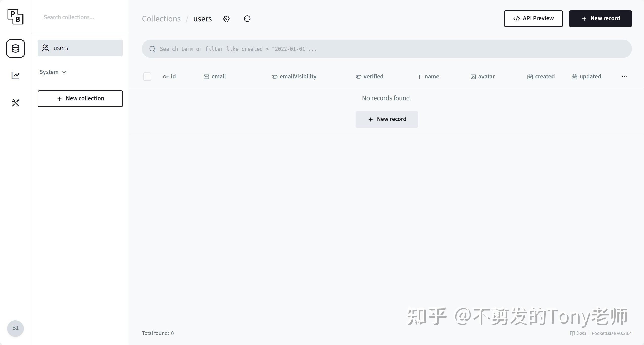Click the B1 admin avatar badge
Screen dimensions: 644x345
point(15,328)
